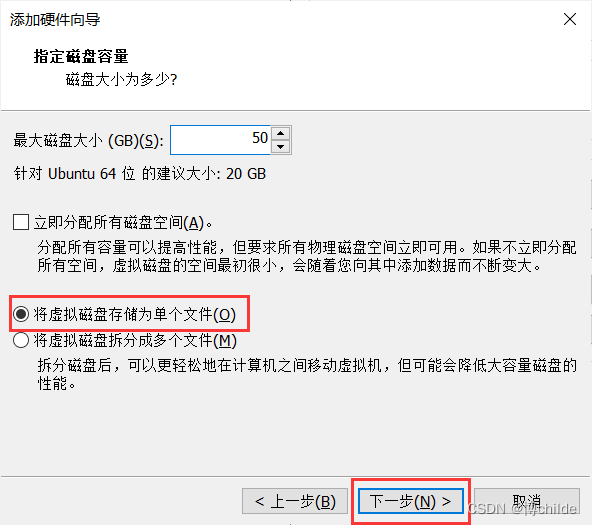Click the 指定磁盘容量 heading
Viewport: 592px width, 525px height.
point(81,56)
